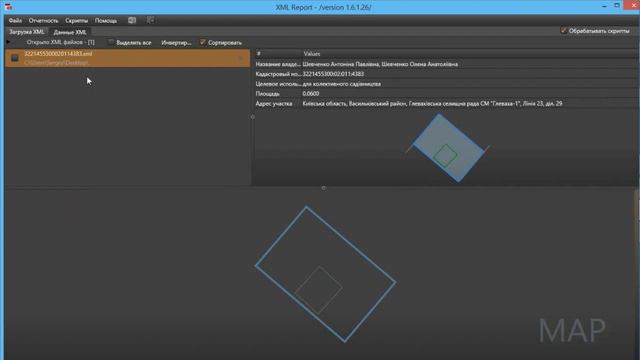Click the file icon of the XML row
The height and width of the screenshot is (360, 640).
[x=15, y=58]
